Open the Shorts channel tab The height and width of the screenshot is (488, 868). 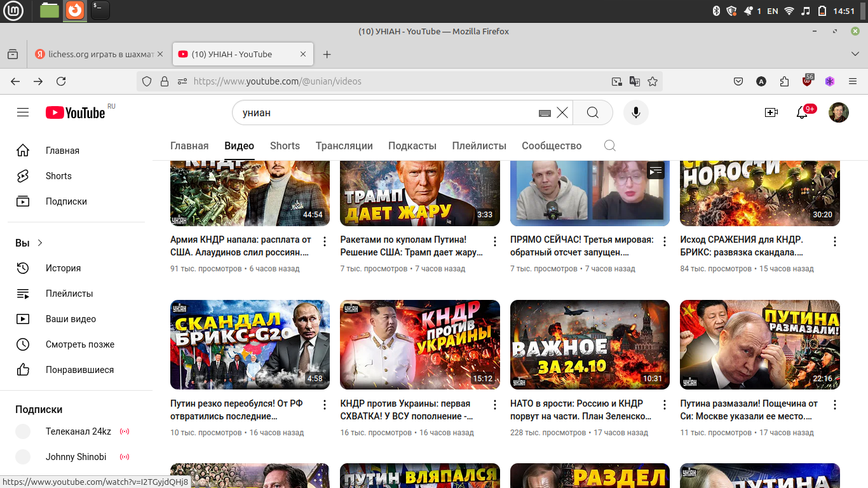click(285, 146)
